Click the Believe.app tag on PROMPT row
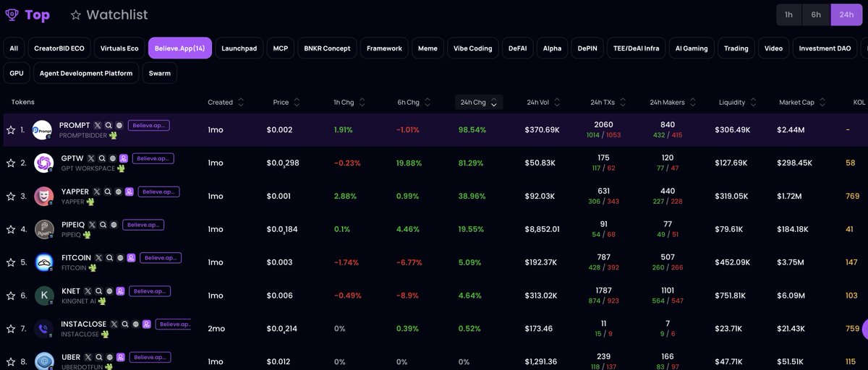 149,125
